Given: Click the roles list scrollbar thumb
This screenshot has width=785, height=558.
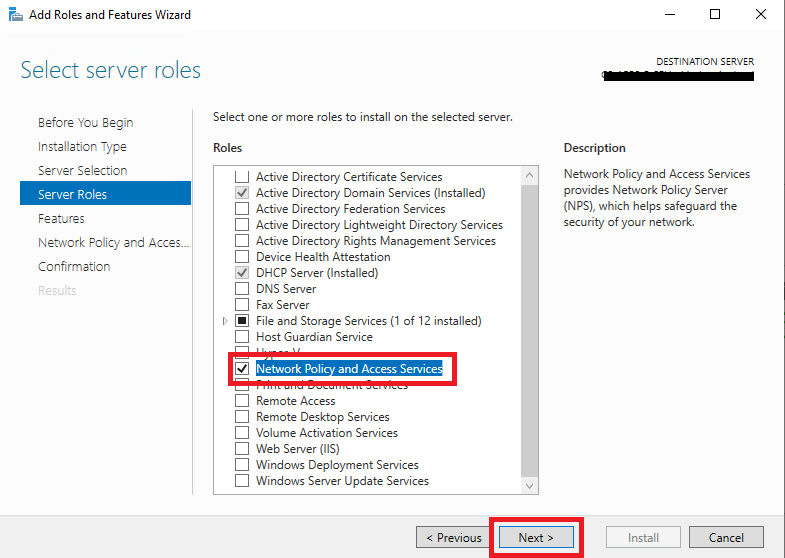Looking at the screenshot, I should tap(530, 331).
